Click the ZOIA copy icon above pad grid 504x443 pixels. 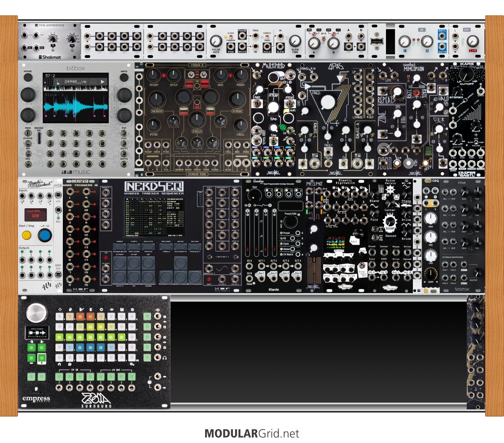[70, 309]
